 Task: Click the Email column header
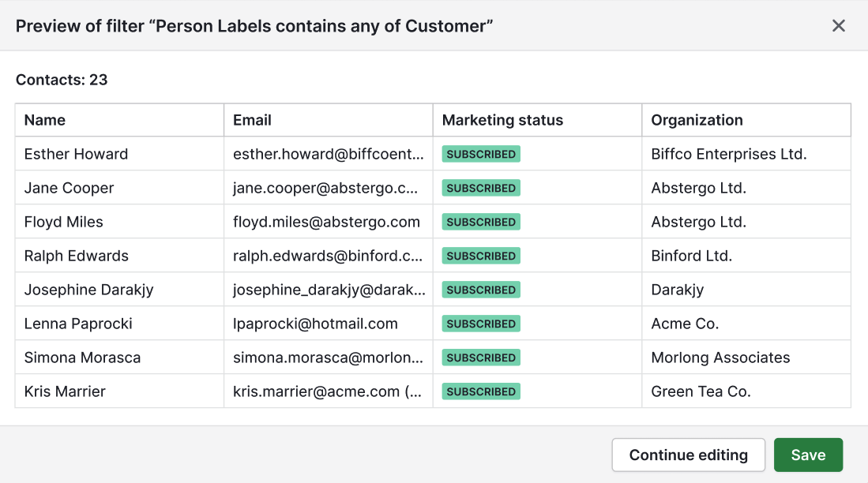(252, 120)
